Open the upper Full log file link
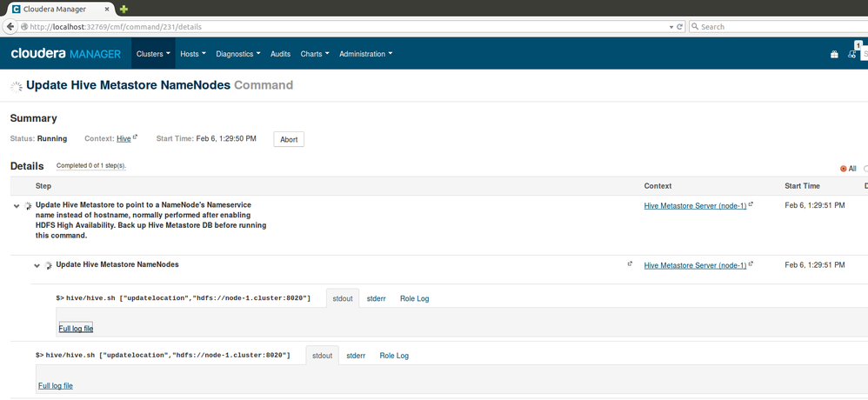868x400 pixels. click(76, 329)
